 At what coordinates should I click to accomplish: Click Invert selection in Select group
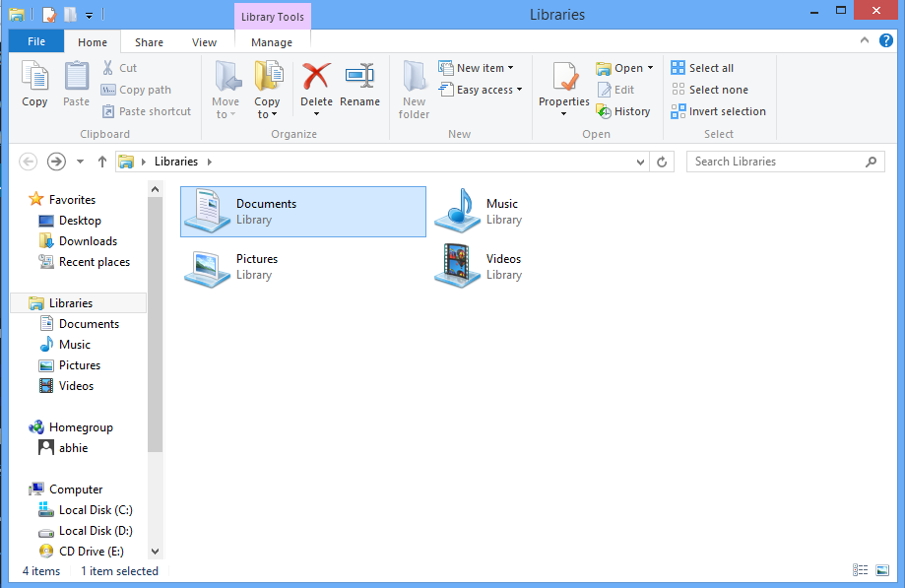718,111
